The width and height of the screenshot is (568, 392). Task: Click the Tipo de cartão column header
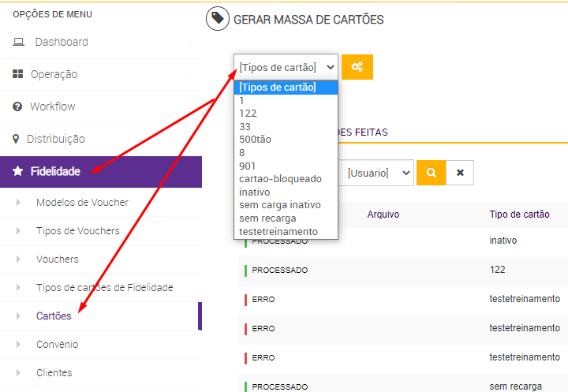[x=519, y=215]
